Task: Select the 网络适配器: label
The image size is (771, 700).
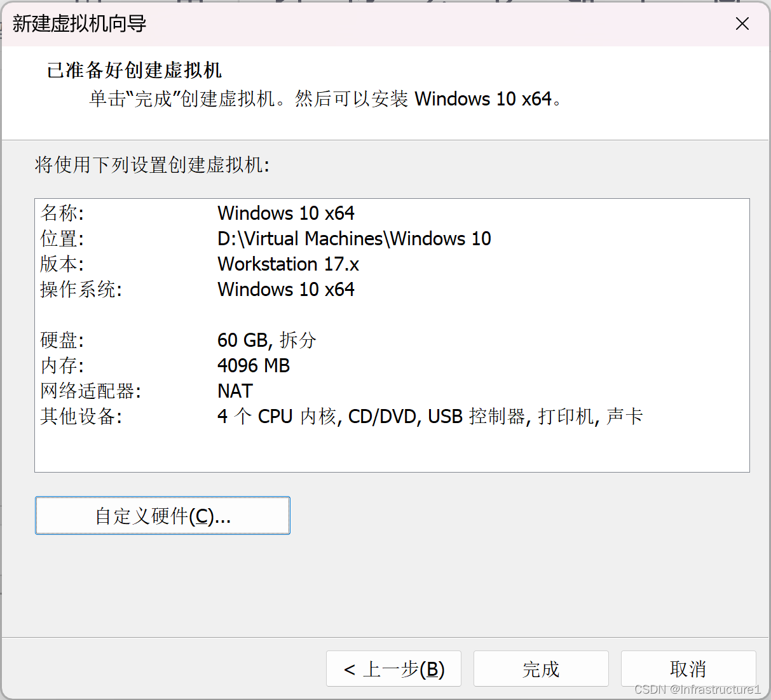Action: pyautogui.click(x=90, y=391)
